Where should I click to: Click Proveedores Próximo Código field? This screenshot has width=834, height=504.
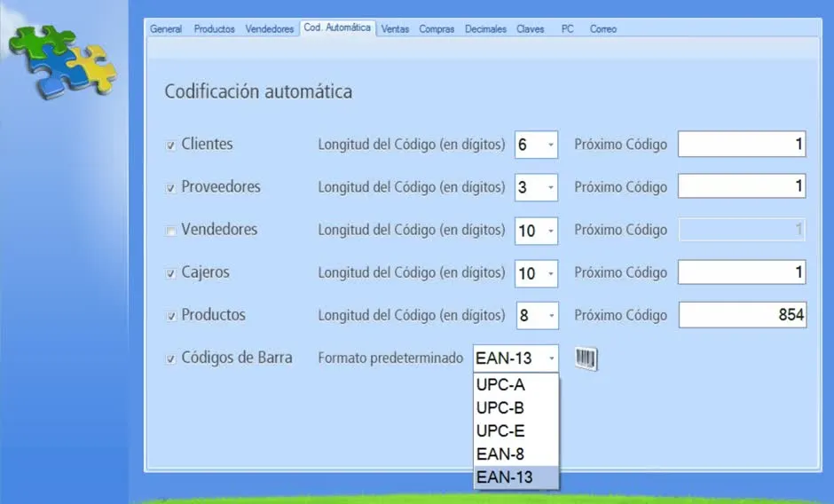coord(742,186)
